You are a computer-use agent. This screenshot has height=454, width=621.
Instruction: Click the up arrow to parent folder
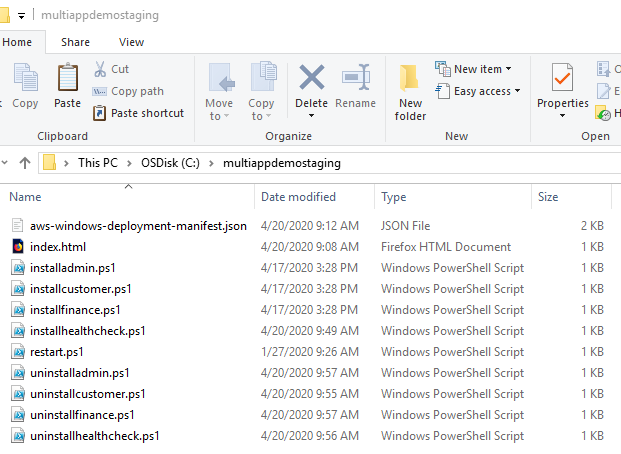[x=25, y=163]
